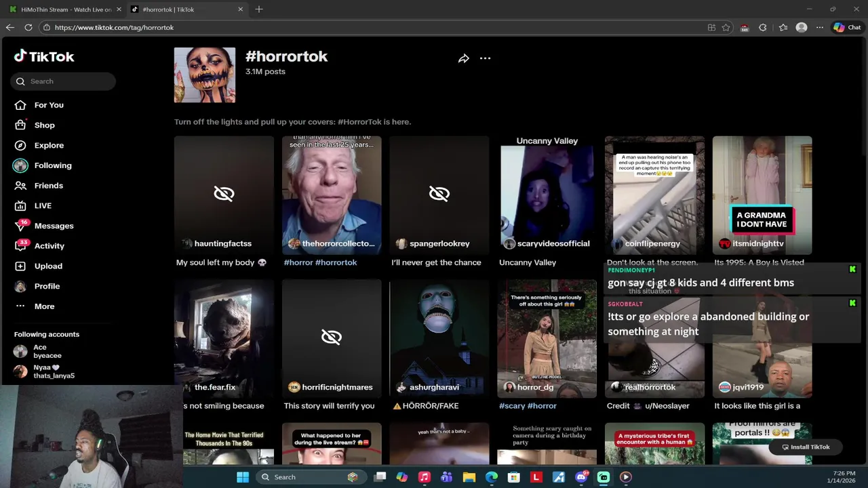Close the HiMoThin Stream tab
868x488 pixels.
[119, 9]
